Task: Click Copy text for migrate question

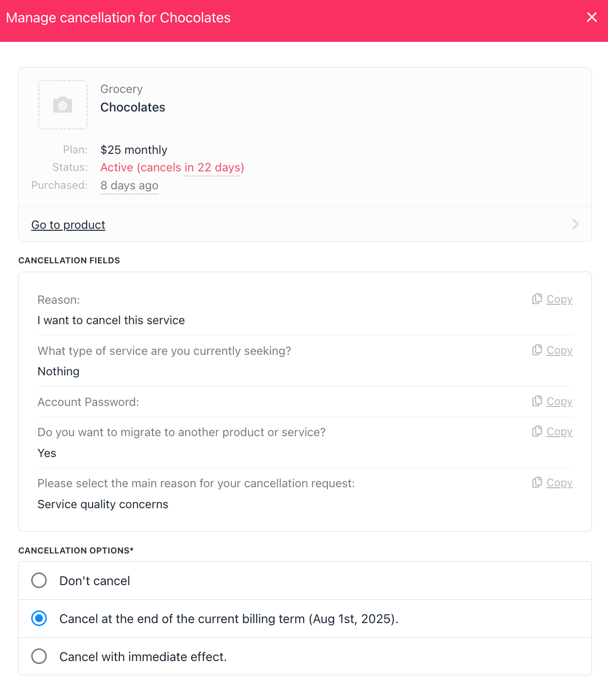Action: [x=559, y=432]
